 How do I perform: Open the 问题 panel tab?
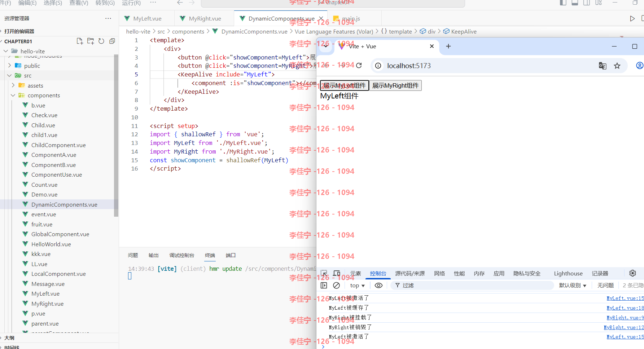[x=133, y=255]
